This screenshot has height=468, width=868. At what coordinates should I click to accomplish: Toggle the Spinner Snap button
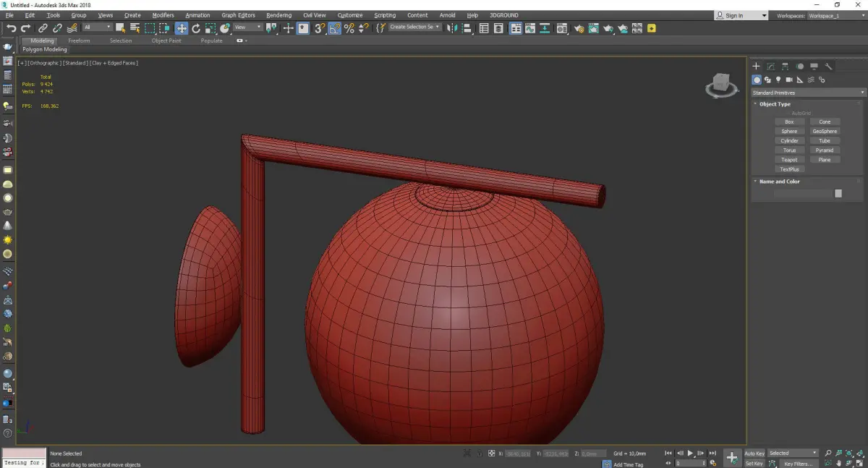(x=364, y=28)
